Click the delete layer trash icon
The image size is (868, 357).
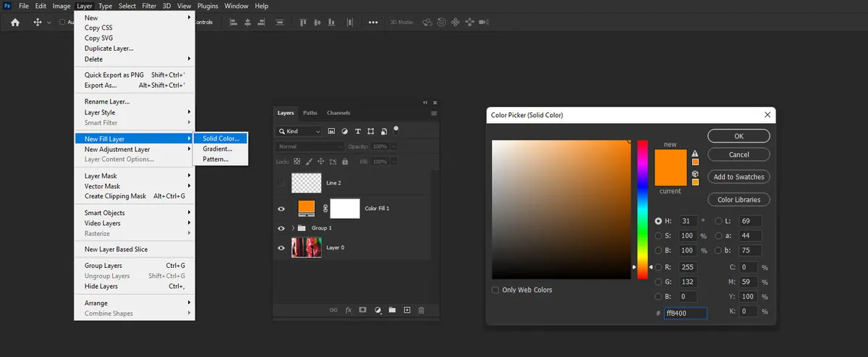point(421,310)
